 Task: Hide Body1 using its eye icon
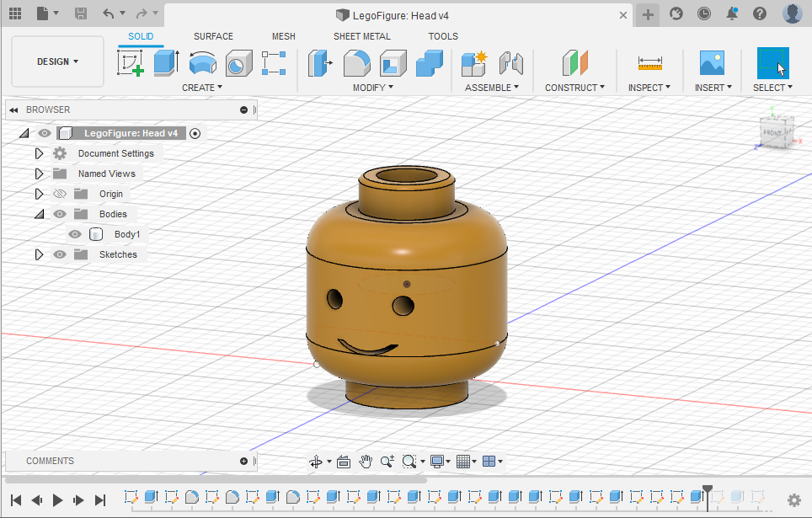pos(75,234)
